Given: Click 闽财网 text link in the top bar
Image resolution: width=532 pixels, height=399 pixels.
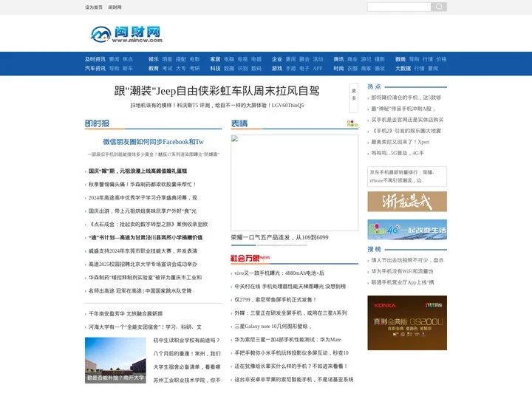Looking at the screenshot, I should 115,7.
